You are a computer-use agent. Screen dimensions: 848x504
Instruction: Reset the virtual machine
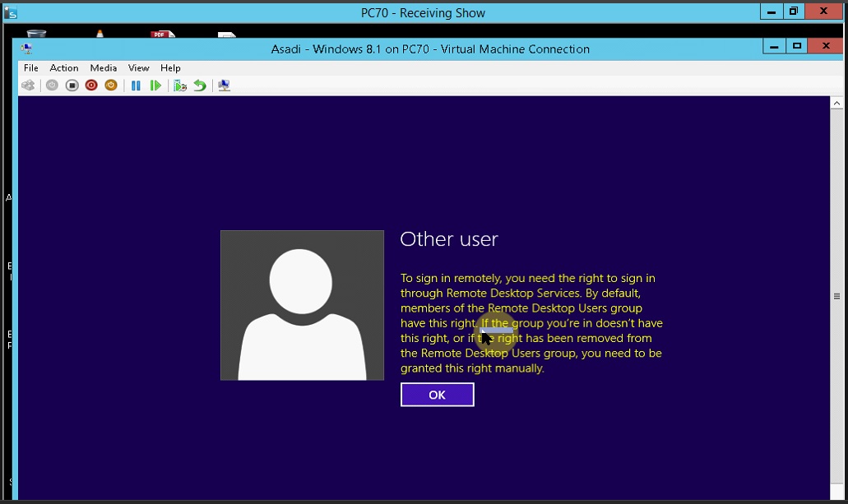point(156,85)
